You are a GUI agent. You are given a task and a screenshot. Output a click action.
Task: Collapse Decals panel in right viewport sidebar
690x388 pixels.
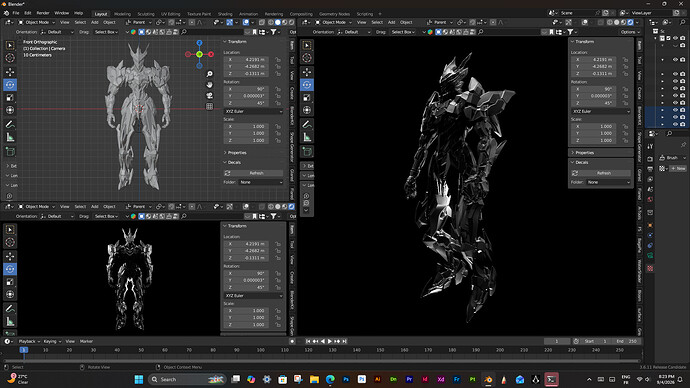point(581,162)
